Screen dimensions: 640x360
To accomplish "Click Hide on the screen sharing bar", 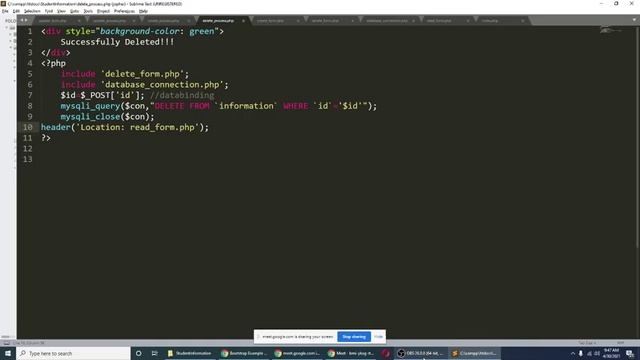I will tap(378, 337).
